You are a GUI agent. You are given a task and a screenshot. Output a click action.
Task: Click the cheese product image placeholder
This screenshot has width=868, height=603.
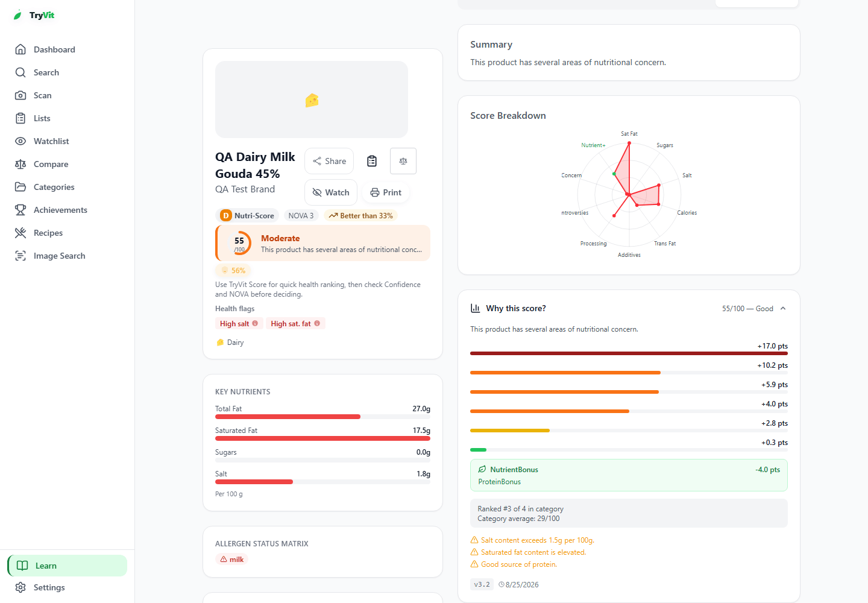pos(312,99)
